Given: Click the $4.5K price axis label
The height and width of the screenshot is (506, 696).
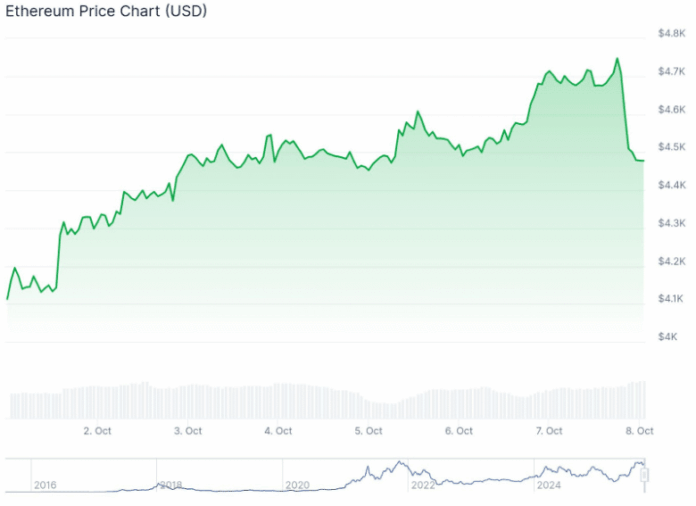Looking at the screenshot, I should pos(671,147).
